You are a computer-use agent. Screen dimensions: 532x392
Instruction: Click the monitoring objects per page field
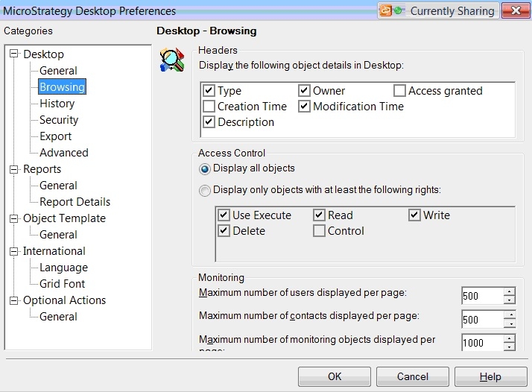click(482, 343)
